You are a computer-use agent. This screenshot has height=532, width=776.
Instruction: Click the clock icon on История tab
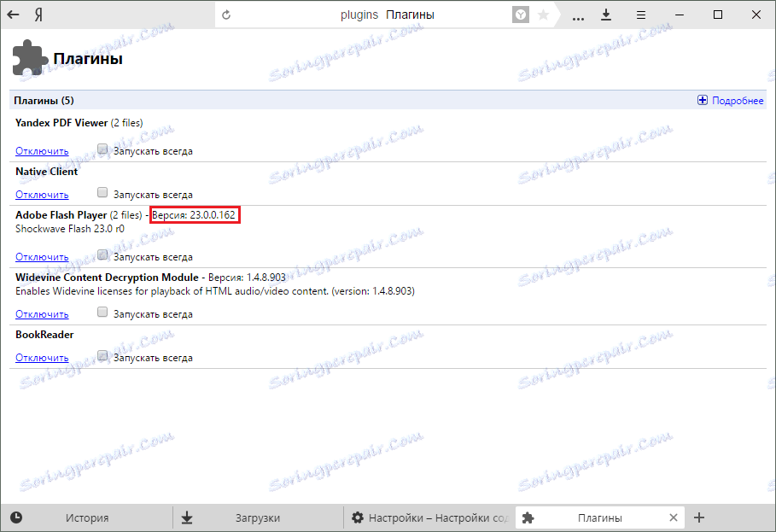pos(16,517)
